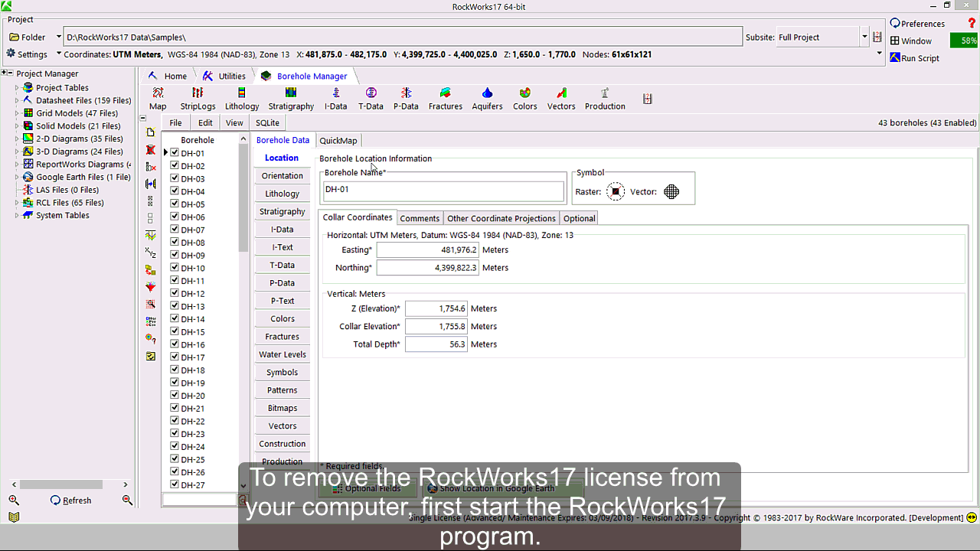Disable the DH-20 borehole checkbox

[175, 396]
